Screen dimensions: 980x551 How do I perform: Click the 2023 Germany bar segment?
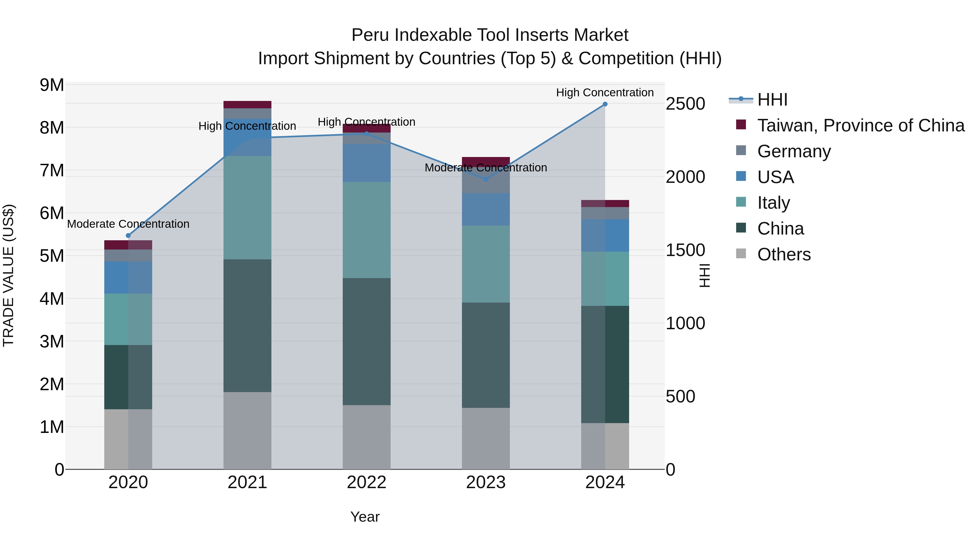point(486,180)
